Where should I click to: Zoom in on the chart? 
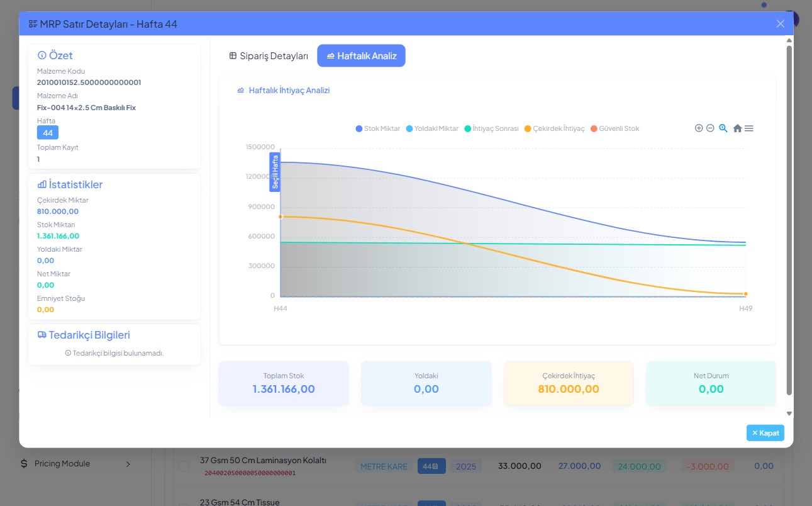pos(699,128)
